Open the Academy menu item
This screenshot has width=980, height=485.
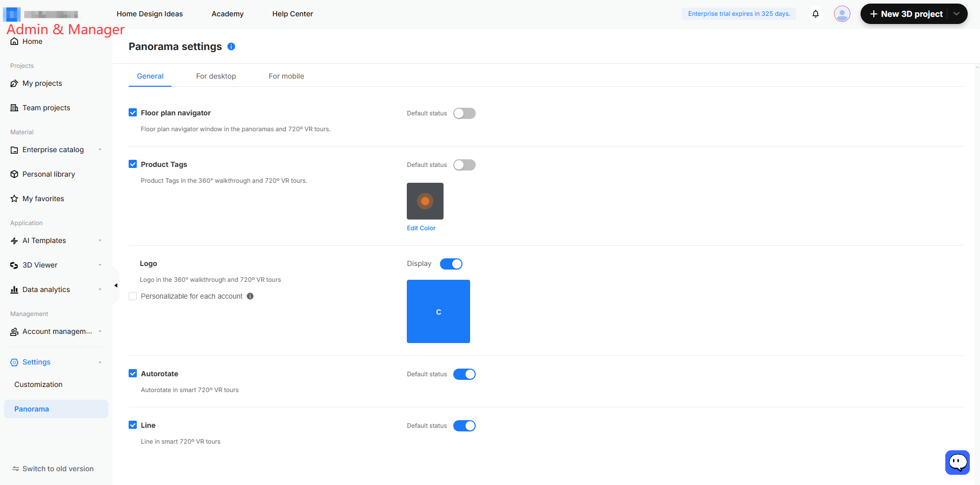[228, 14]
